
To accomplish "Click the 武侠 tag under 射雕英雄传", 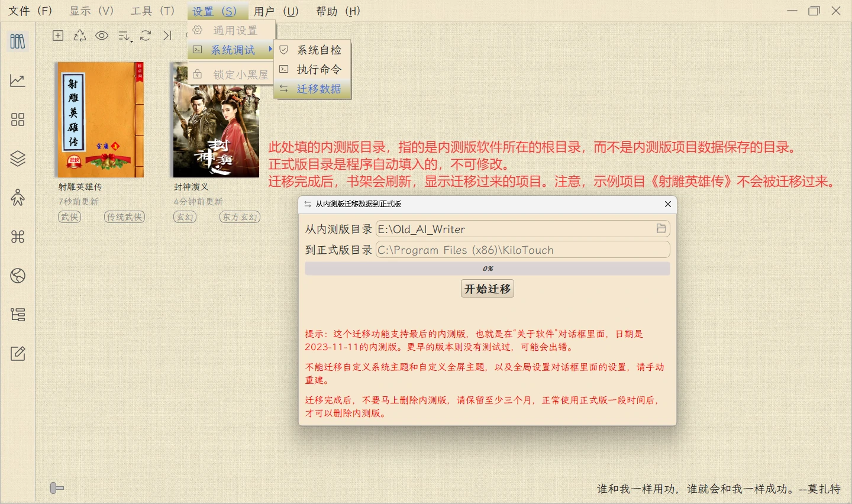I will [70, 217].
